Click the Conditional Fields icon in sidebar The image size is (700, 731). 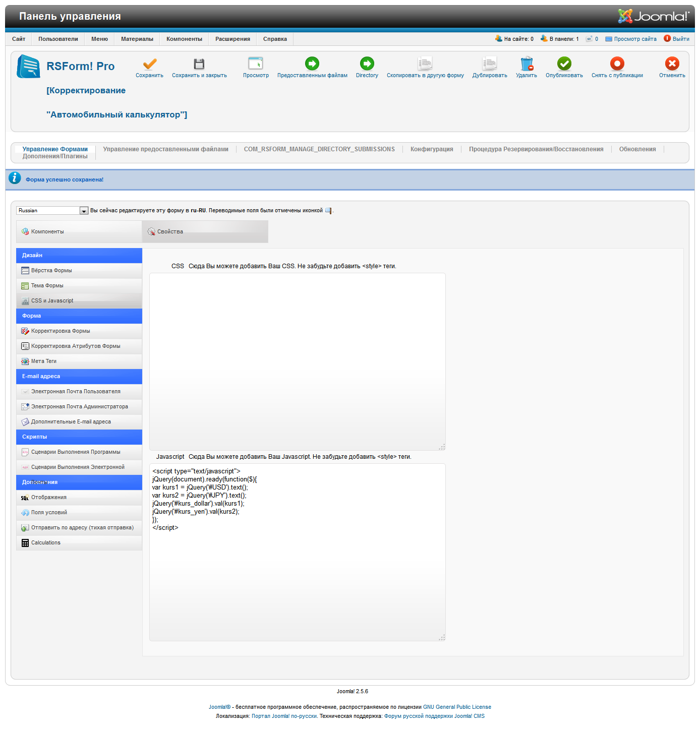click(25, 513)
